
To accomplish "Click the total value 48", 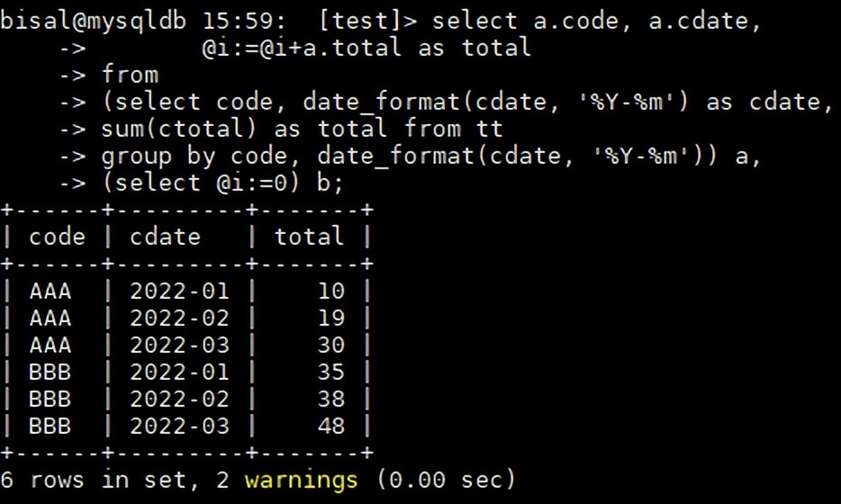I will click(x=331, y=427).
